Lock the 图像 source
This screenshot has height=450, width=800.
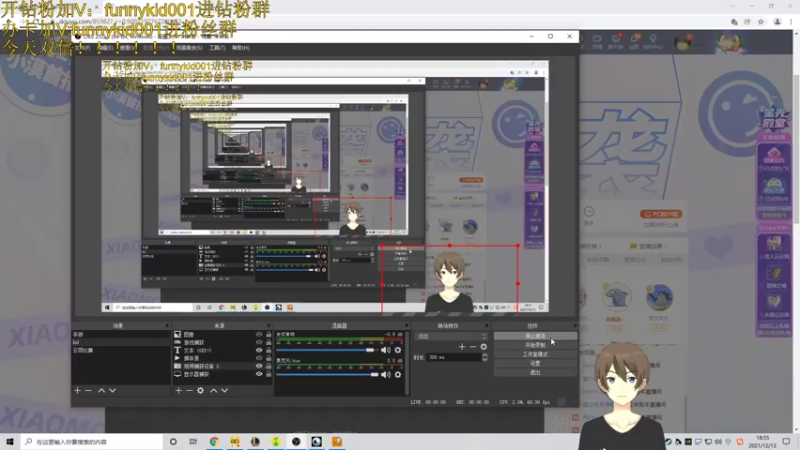pos(268,335)
